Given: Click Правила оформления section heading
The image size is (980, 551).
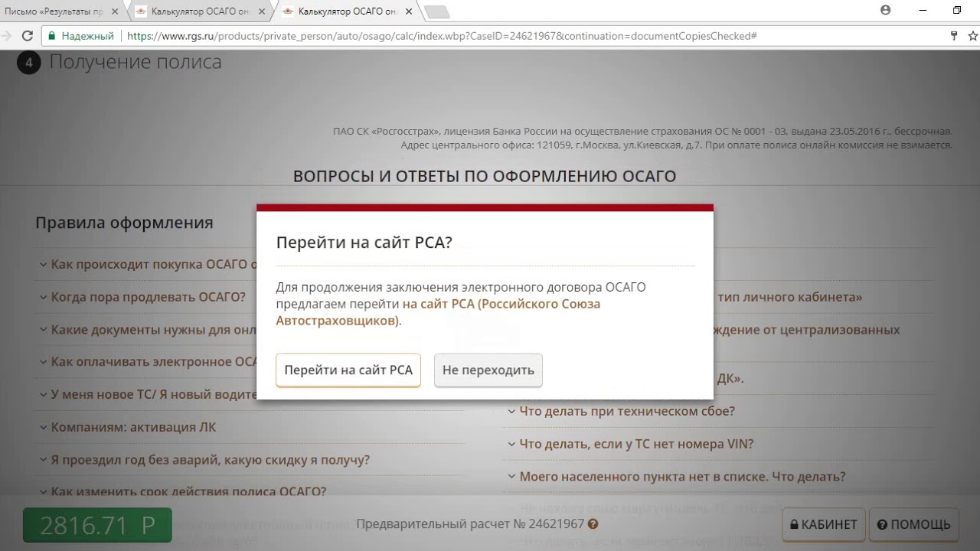Looking at the screenshot, I should [x=124, y=223].
